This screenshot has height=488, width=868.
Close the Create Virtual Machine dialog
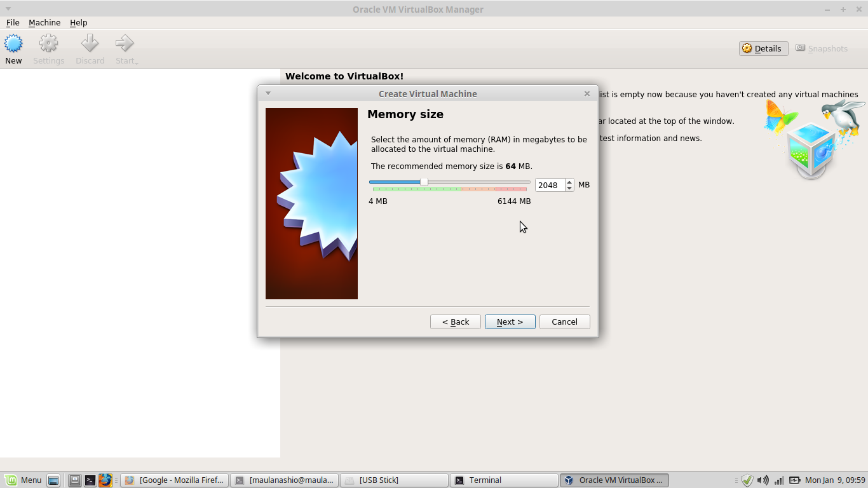tap(587, 93)
